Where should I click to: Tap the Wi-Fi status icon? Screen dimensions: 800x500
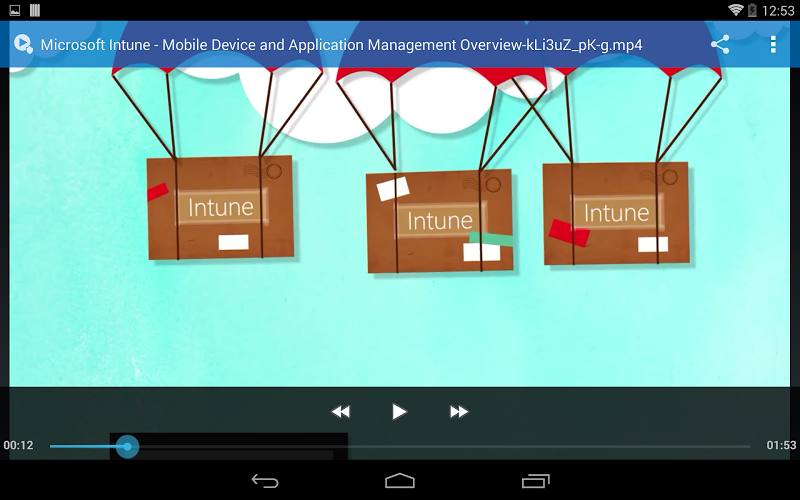pyautogui.click(x=735, y=10)
